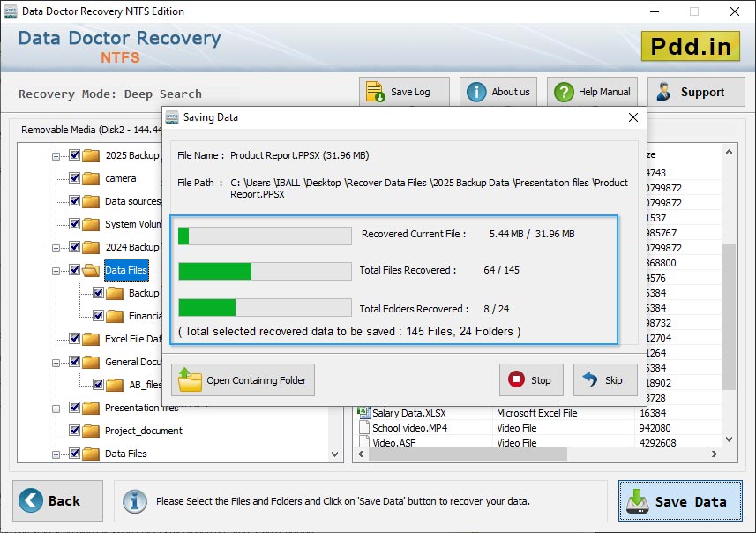Open the About us button
The image size is (756, 533).
[498, 92]
